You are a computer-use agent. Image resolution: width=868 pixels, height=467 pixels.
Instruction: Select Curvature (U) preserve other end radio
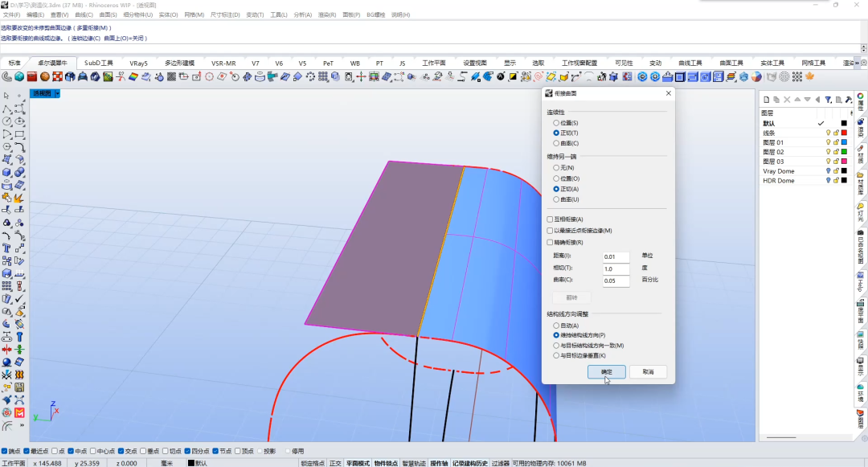tap(556, 199)
